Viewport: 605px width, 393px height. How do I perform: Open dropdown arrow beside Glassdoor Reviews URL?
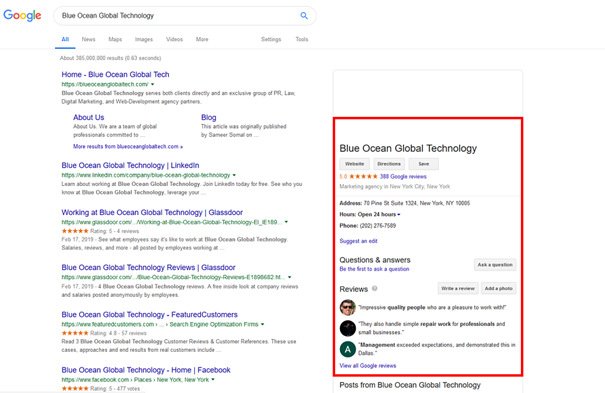pyautogui.click(x=289, y=277)
